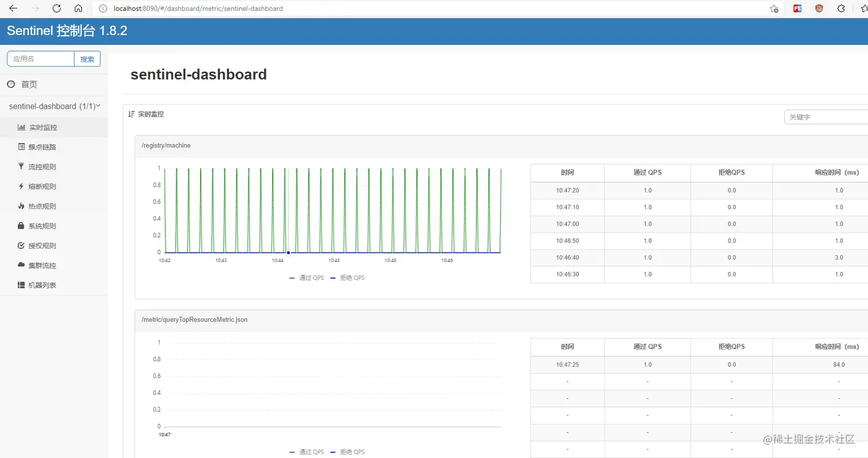Toggle 通过 QPS legend in /registry/machine chart
The height and width of the screenshot is (458, 868).
point(307,278)
